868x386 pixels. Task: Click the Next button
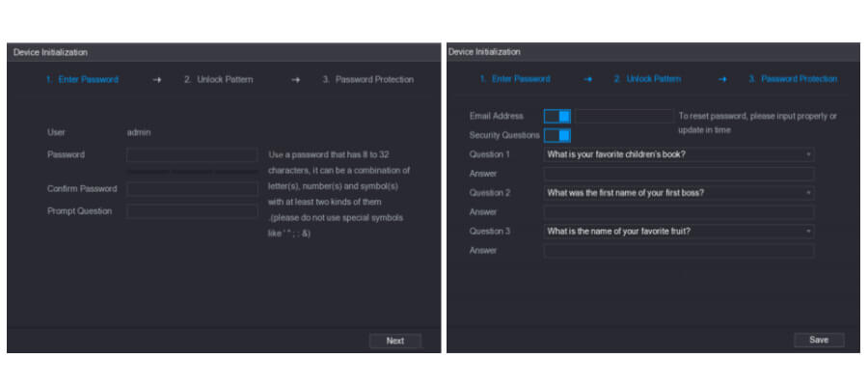tap(395, 341)
